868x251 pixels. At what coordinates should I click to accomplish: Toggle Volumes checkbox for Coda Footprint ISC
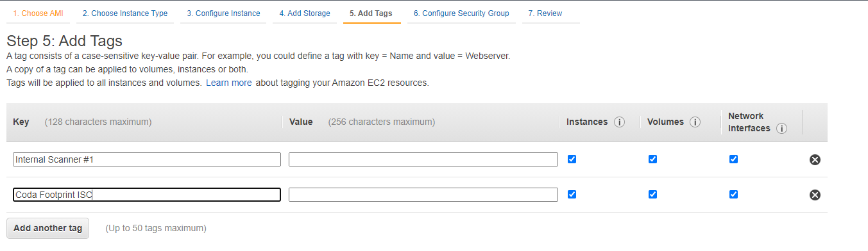tap(652, 195)
